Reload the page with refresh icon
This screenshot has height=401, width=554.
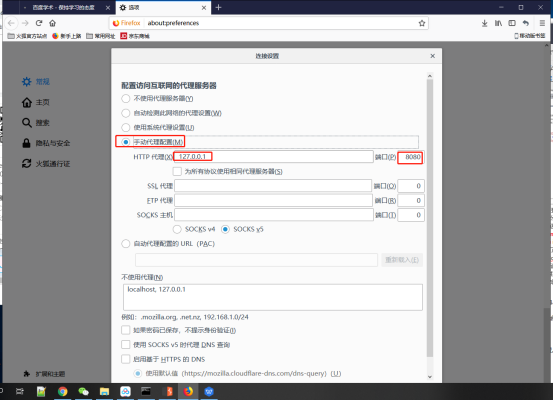[39, 23]
